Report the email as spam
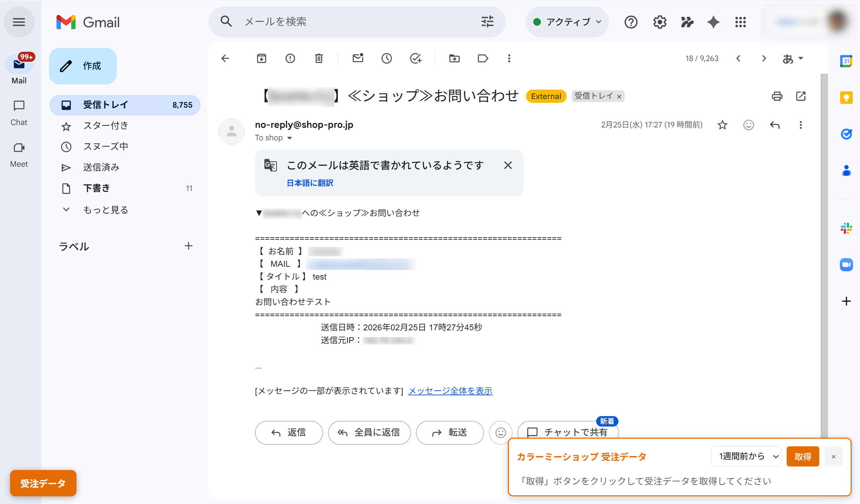The height and width of the screenshot is (504, 860). click(x=290, y=58)
